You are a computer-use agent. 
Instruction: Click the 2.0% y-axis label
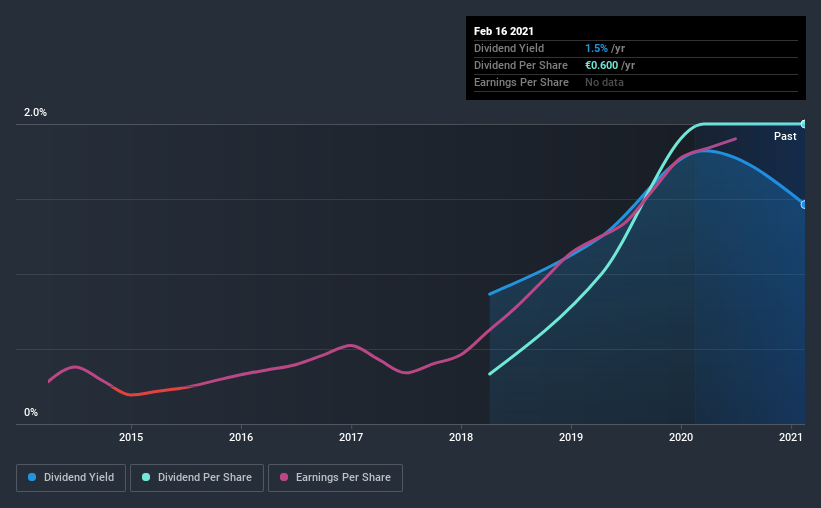click(x=35, y=113)
